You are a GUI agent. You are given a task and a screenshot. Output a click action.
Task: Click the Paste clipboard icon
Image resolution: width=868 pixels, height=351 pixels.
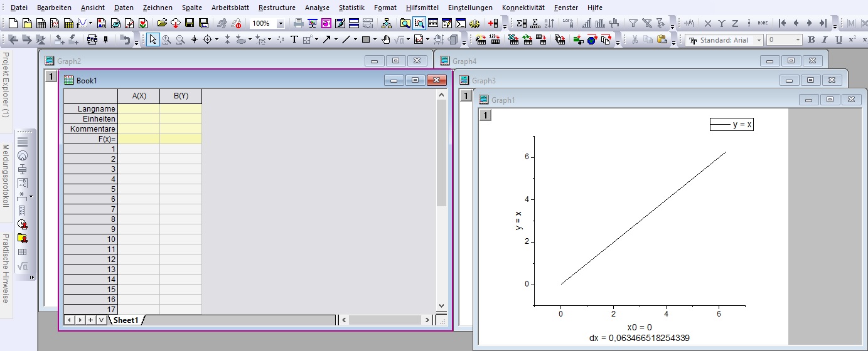point(662,39)
